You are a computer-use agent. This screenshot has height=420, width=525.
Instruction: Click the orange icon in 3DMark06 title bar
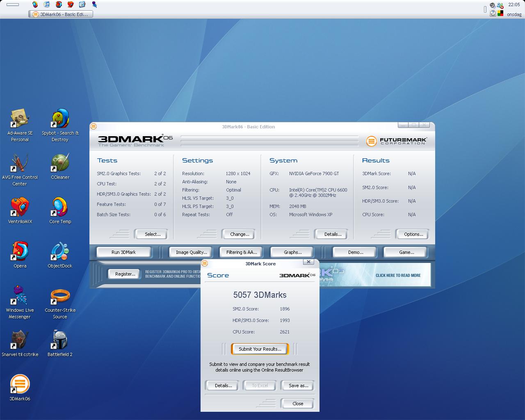[94, 126]
